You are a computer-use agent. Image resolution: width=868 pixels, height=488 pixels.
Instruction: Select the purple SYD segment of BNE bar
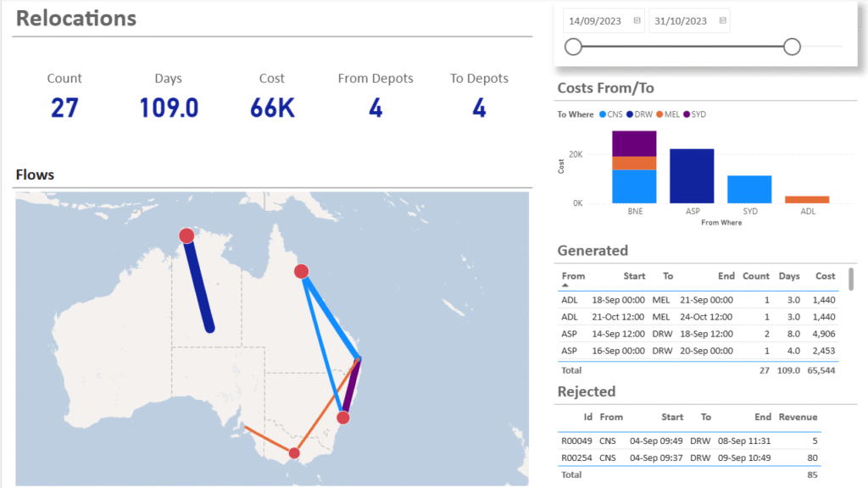coord(634,143)
